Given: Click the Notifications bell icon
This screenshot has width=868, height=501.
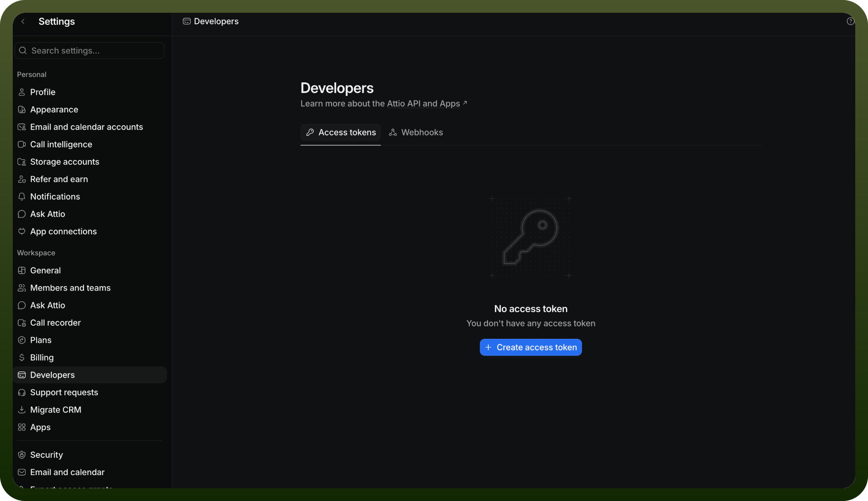Looking at the screenshot, I should click(22, 197).
